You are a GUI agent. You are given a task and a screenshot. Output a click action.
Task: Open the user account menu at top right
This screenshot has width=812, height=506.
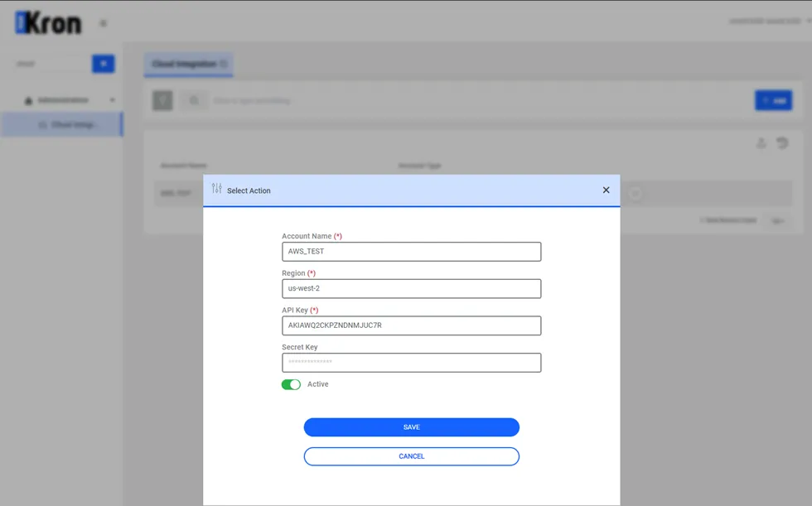coord(770,22)
